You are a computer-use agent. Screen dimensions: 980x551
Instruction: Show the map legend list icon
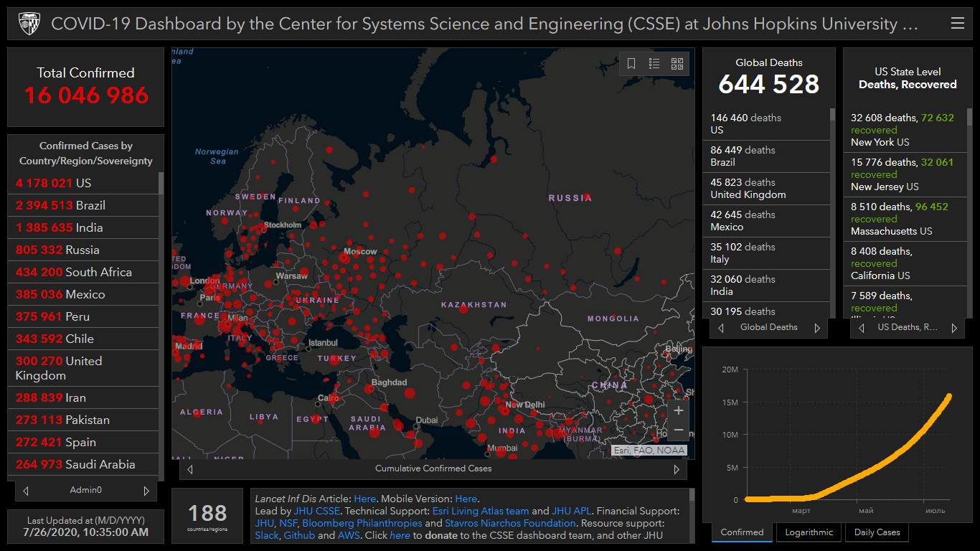(x=654, y=64)
